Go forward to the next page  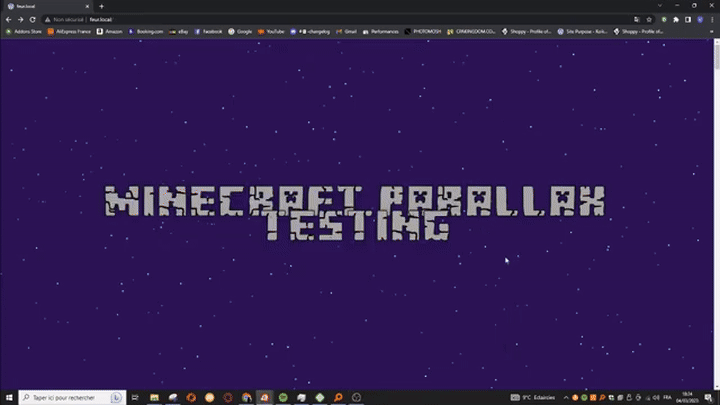click(20, 20)
